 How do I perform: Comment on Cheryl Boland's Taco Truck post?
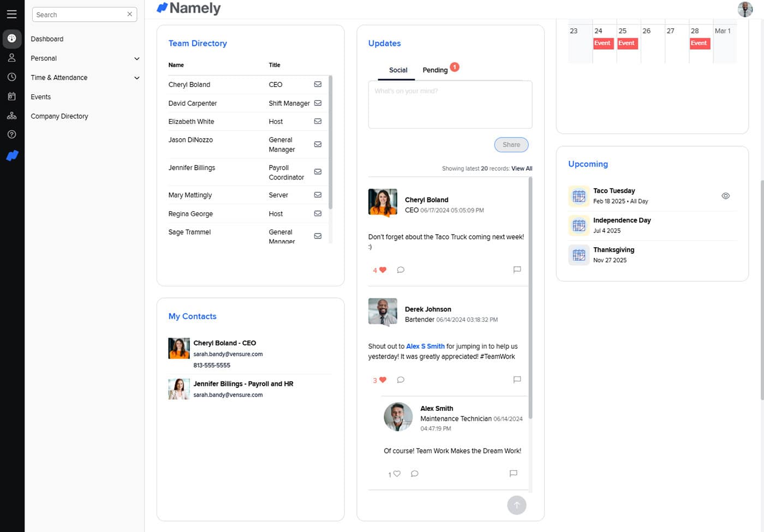coord(401,270)
